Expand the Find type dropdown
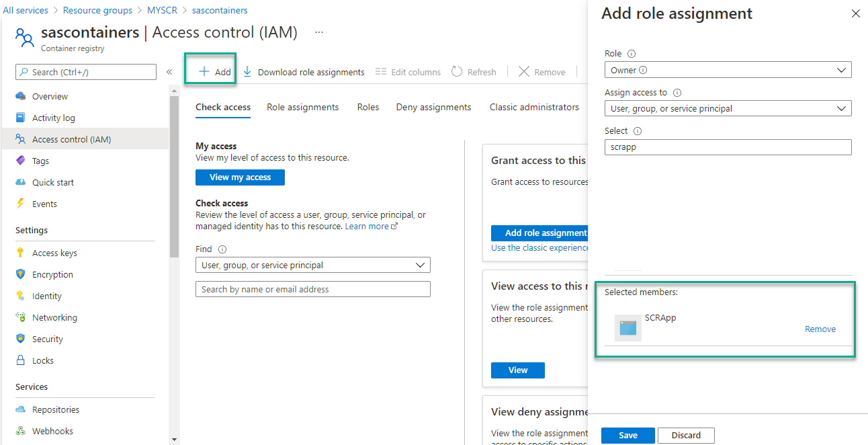 coord(312,265)
